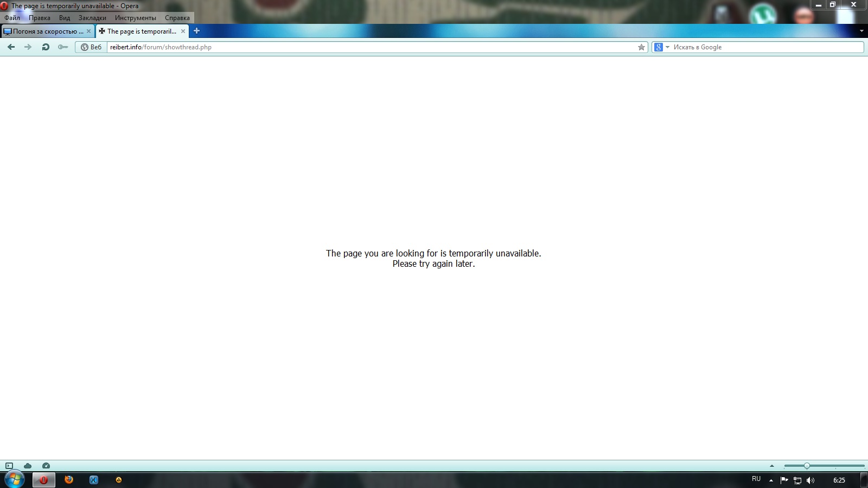
Task: Show hidden tray icons arrow
Action: tap(771, 480)
